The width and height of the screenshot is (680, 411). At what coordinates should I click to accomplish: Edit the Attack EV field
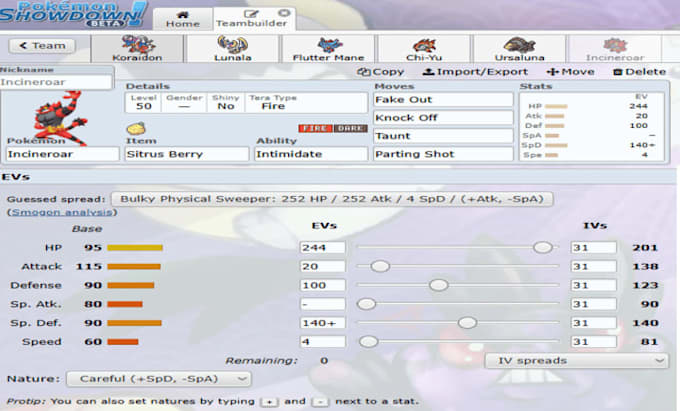point(323,266)
